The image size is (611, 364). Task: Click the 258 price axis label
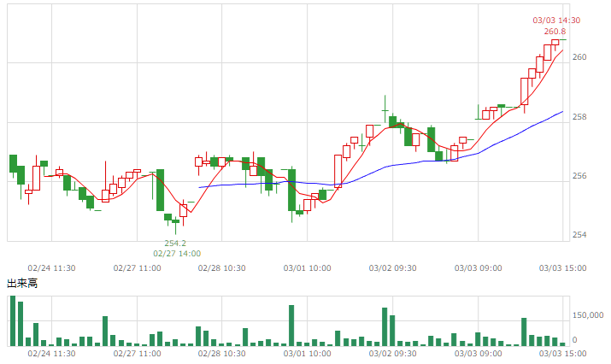click(579, 117)
